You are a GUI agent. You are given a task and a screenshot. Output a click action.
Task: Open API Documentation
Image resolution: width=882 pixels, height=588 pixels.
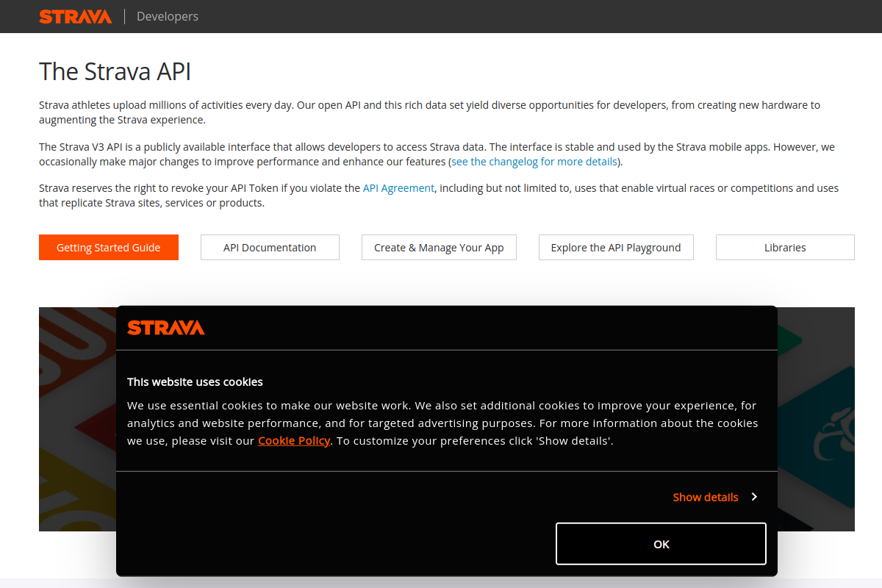pyautogui.click(x=270, y=248)
